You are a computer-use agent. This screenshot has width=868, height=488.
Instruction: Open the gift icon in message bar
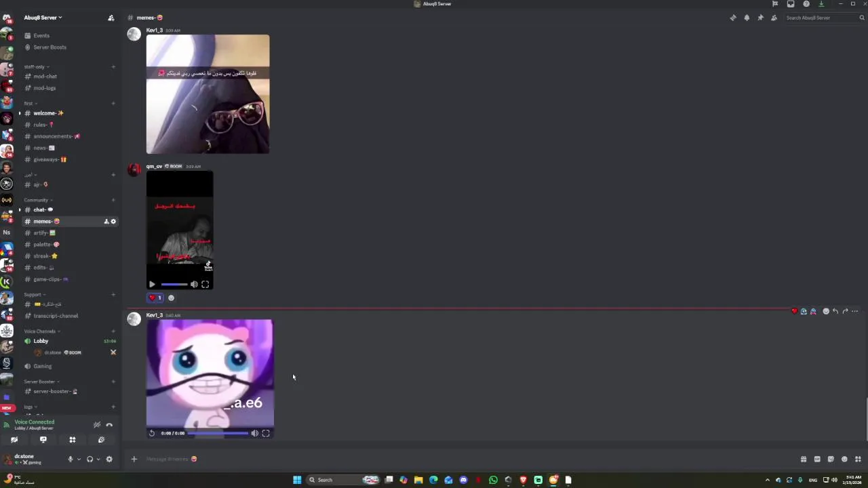click(804, 459)
